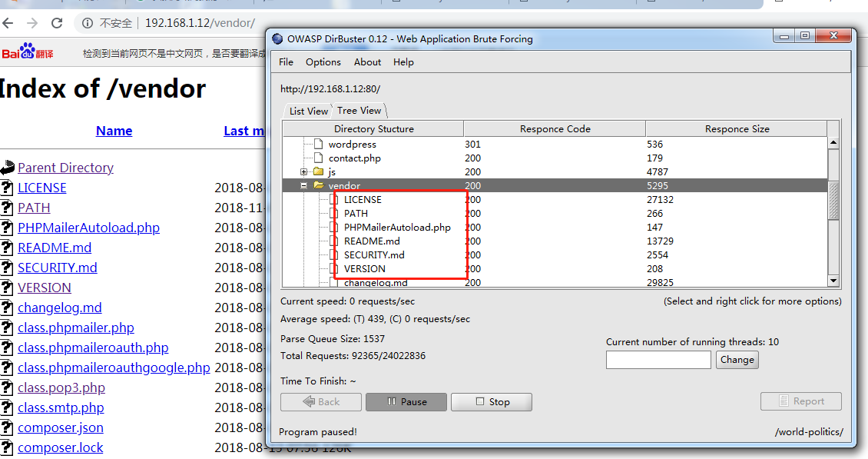Viewport: 868px width, 459px height.
Task: Click the DirBuster app icon in title bar
Action: pos(277,38)
